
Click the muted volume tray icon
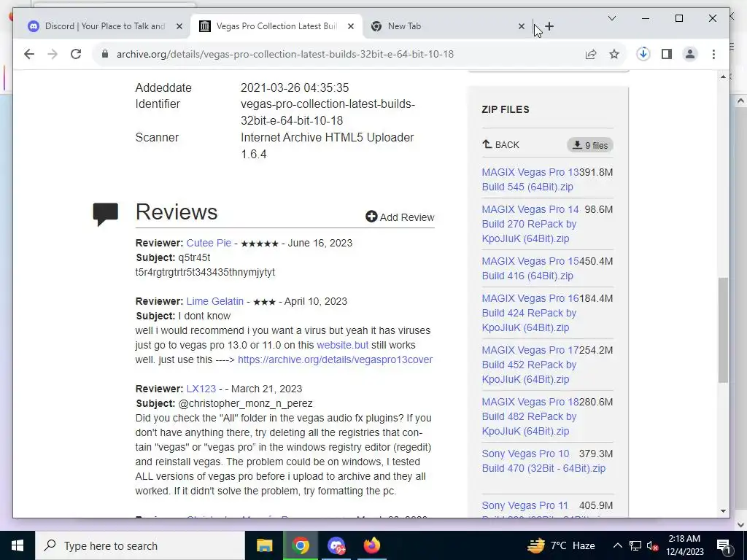[653, 545]
